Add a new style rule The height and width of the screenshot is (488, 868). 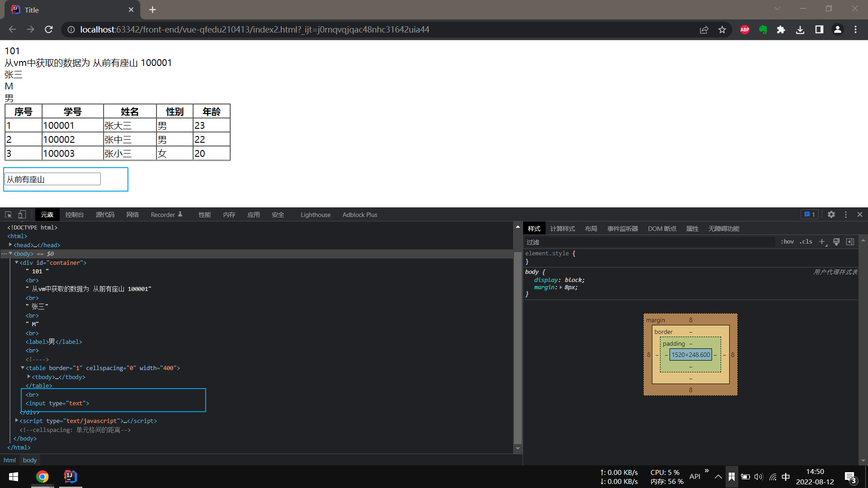822,242
